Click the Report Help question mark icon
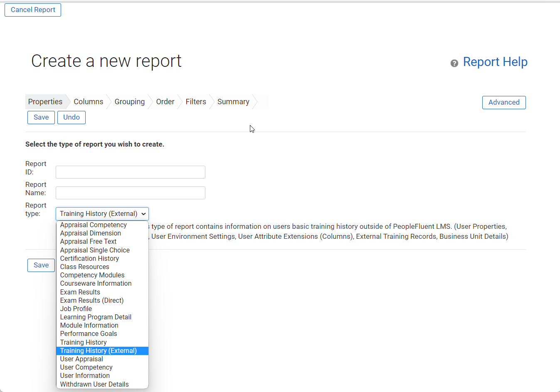560x392 pixels. (x=454, y=63)
